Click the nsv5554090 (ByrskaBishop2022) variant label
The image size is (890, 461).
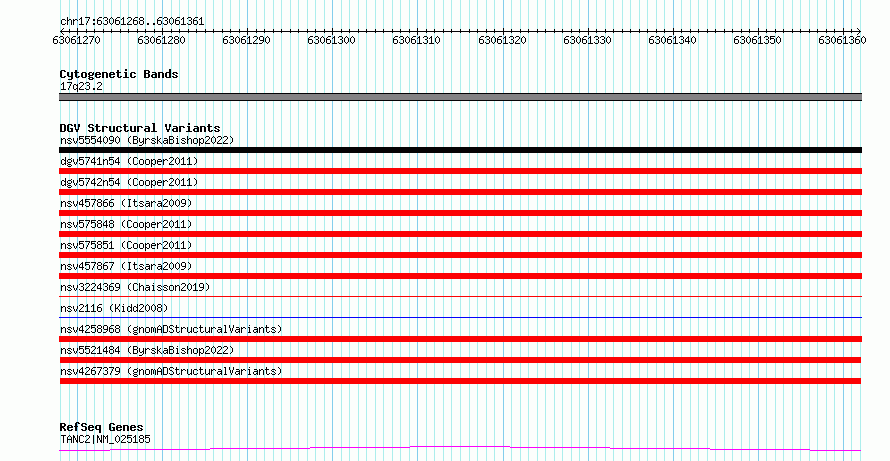(x=147, y=140)
